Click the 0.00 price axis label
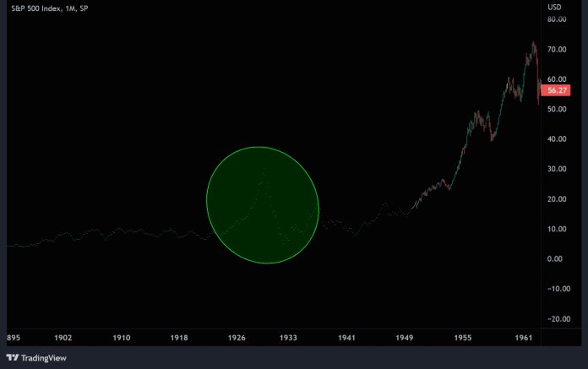 point(554,259)
